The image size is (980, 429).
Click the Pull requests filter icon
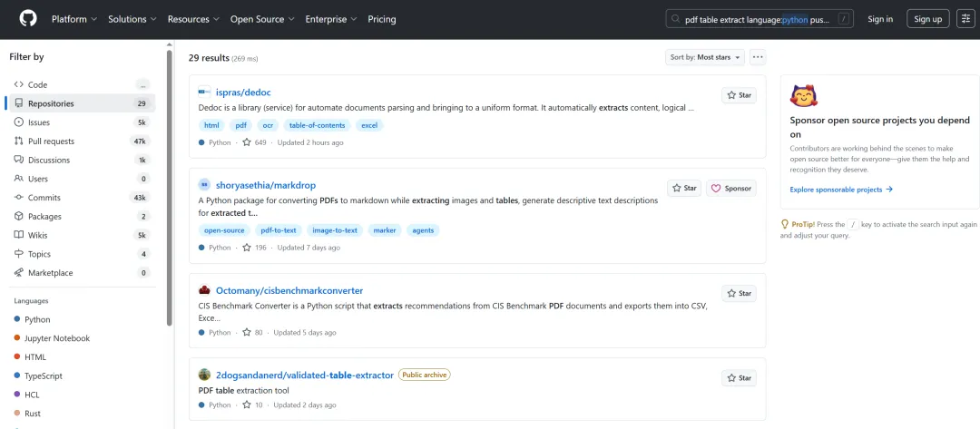[x=19, y=141]
